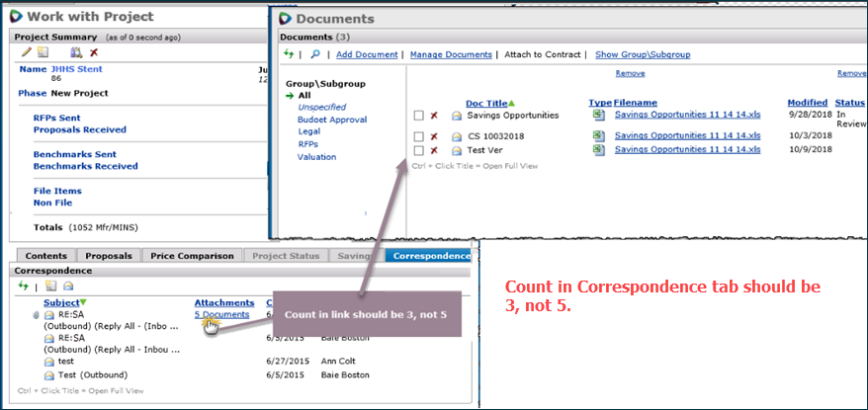
Task: Click the pencil edit icon in Project Summary
Action: click(27, 52)
